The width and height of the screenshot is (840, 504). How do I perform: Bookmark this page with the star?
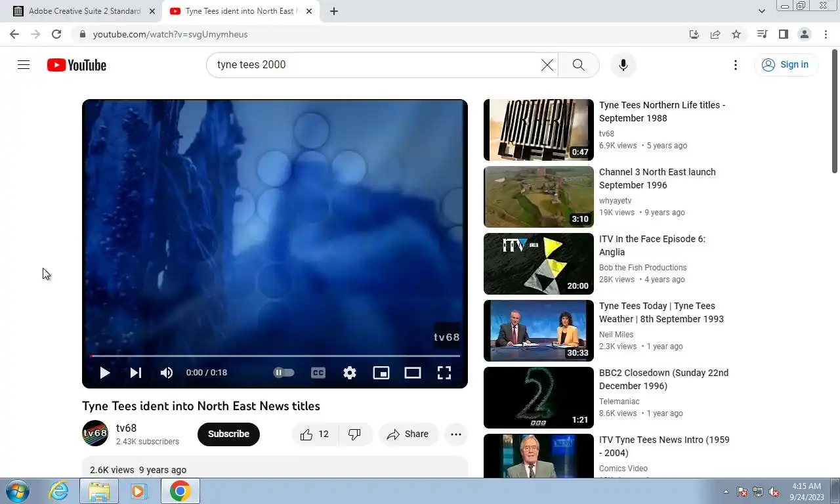click(x=736, y=34)
